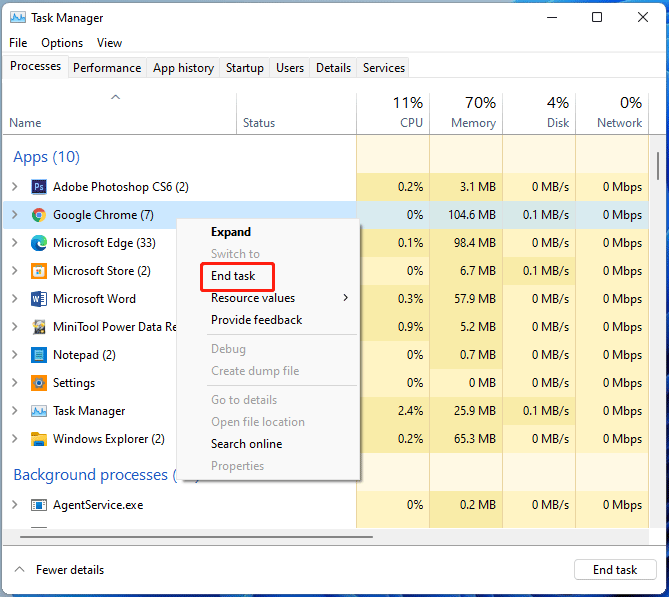Sort processes by CPU column
This screenshot has height=597, width=669.
point(393,114)
